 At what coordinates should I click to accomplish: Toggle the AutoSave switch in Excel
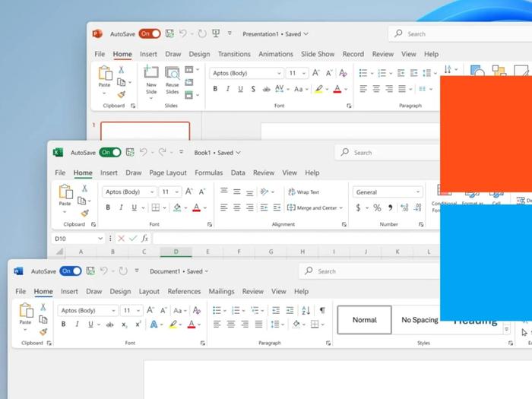click(x=110, y=153)
